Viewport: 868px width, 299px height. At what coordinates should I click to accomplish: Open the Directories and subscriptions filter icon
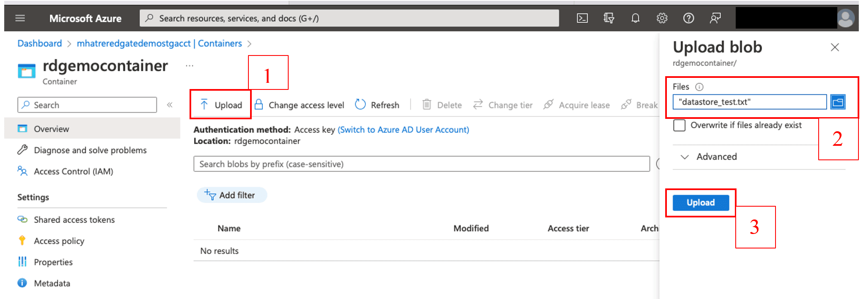pos(609,18)
